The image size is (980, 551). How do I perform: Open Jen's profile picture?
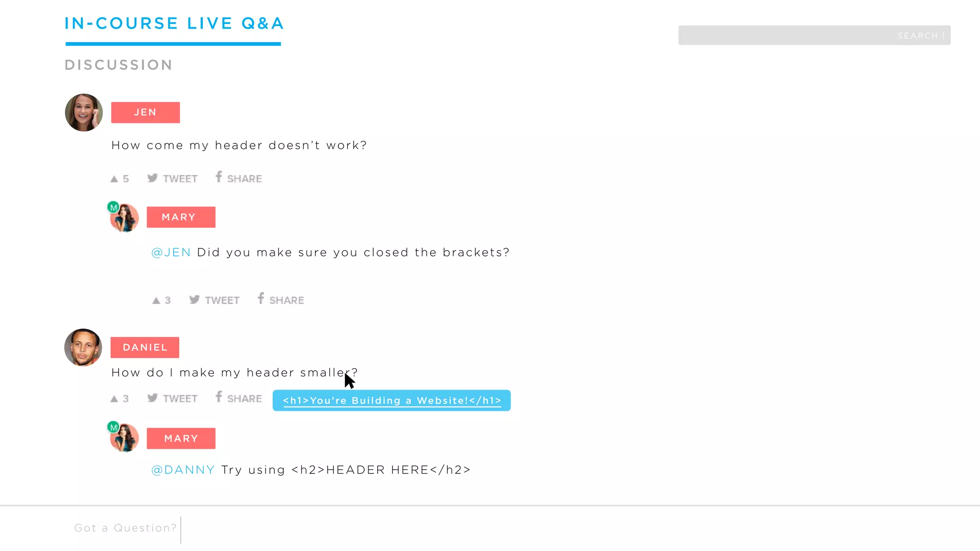click(x=84, y=113)
